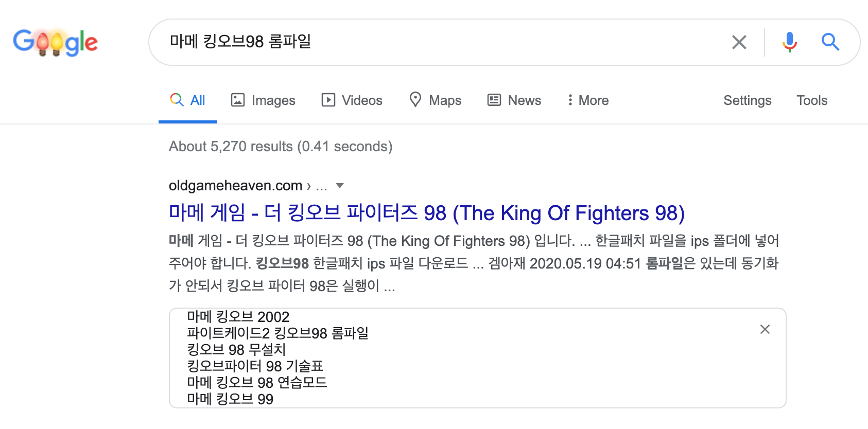Open the Tools panel
Viewport: 868px width, 429px height.
point(812,100)
